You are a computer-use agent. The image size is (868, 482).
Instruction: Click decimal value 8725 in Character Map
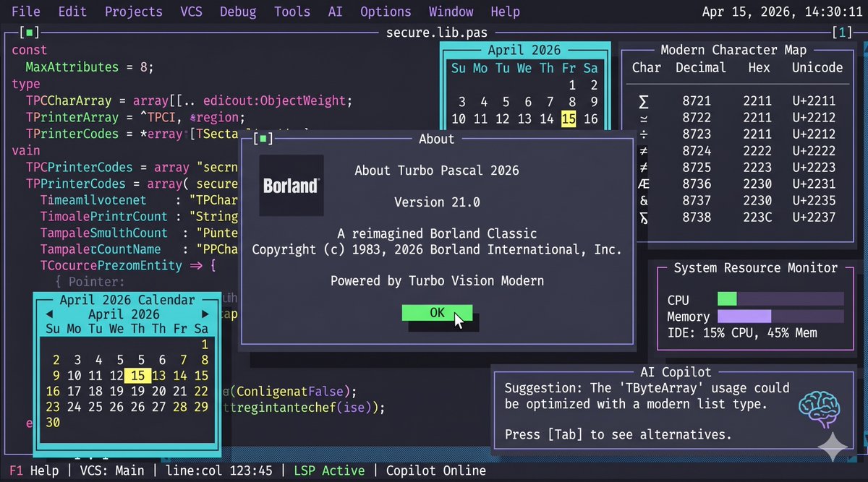click(x=696, y=168)
